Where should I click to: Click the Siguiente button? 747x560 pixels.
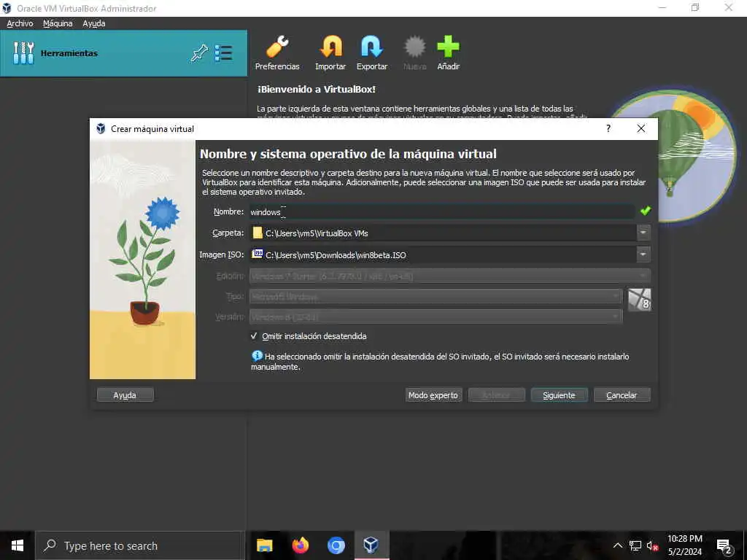[x=560, y=394]
